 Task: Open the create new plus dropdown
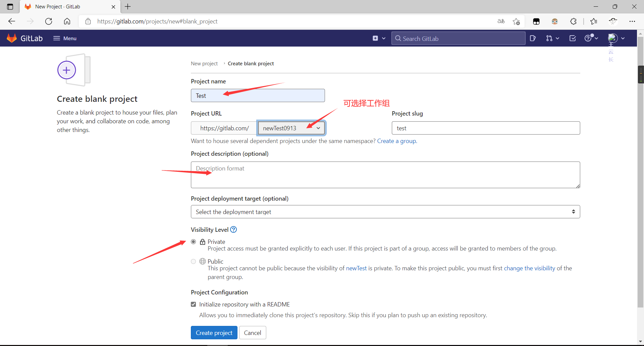pos(379,38)
